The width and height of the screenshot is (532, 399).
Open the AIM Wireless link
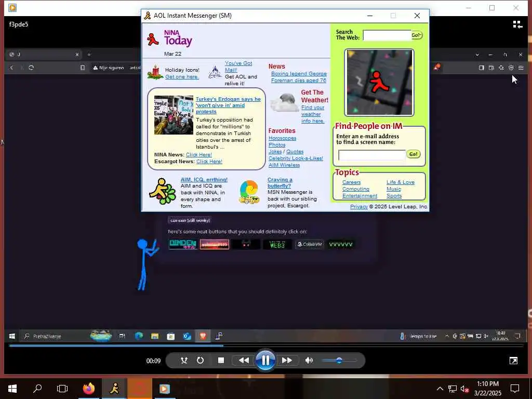(x=284, y=165)
